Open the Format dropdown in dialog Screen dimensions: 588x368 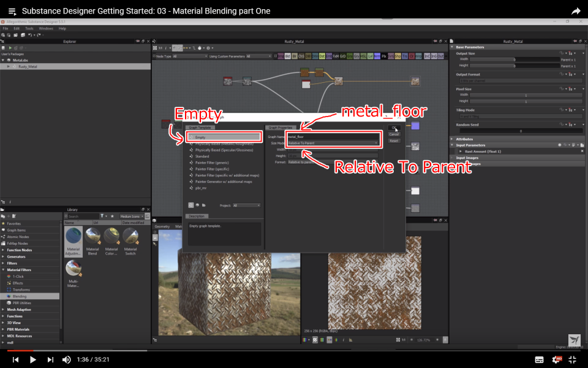(x=332, y=162)
